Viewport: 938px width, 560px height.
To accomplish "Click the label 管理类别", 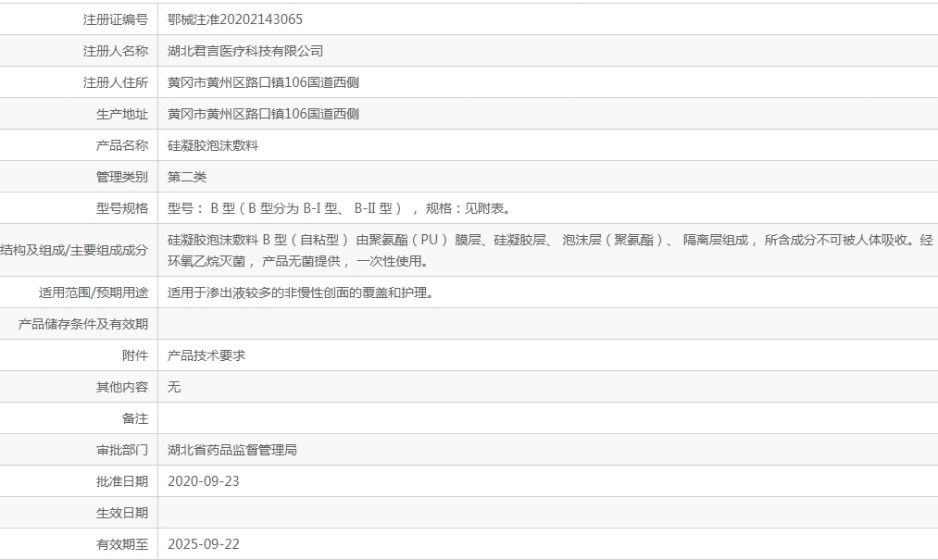I will pyautogui.click(x=122, y=177).
